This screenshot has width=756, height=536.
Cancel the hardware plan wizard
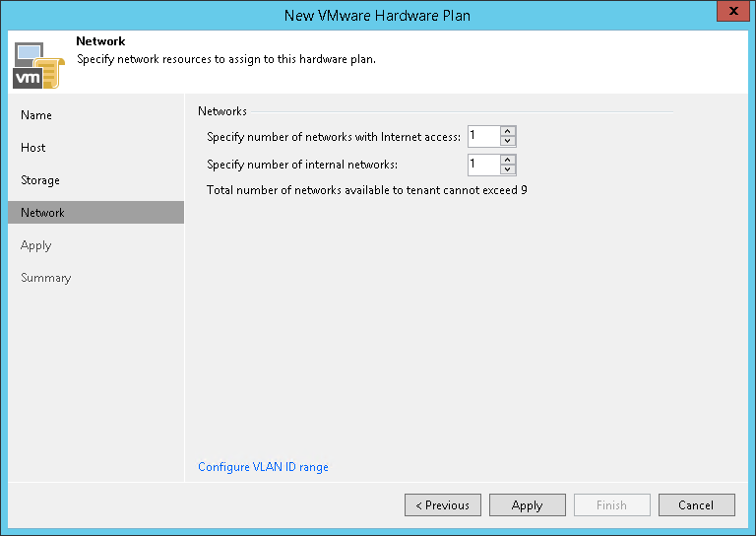tap(697, 505)
